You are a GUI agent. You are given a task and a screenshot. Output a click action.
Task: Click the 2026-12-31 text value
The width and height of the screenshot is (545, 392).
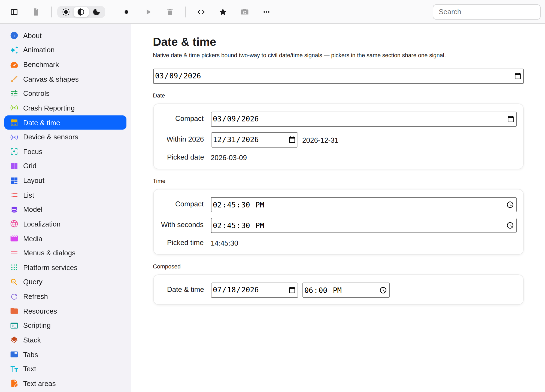(320, 140)
